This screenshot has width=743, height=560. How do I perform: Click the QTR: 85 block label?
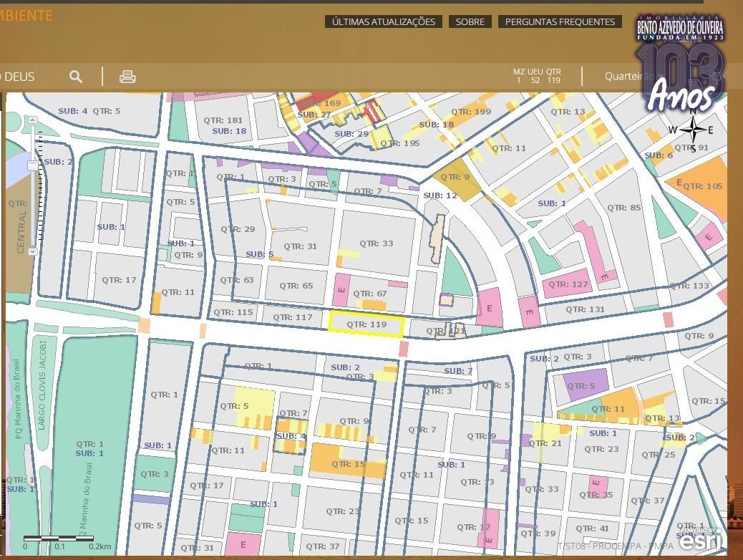(624, 207)
